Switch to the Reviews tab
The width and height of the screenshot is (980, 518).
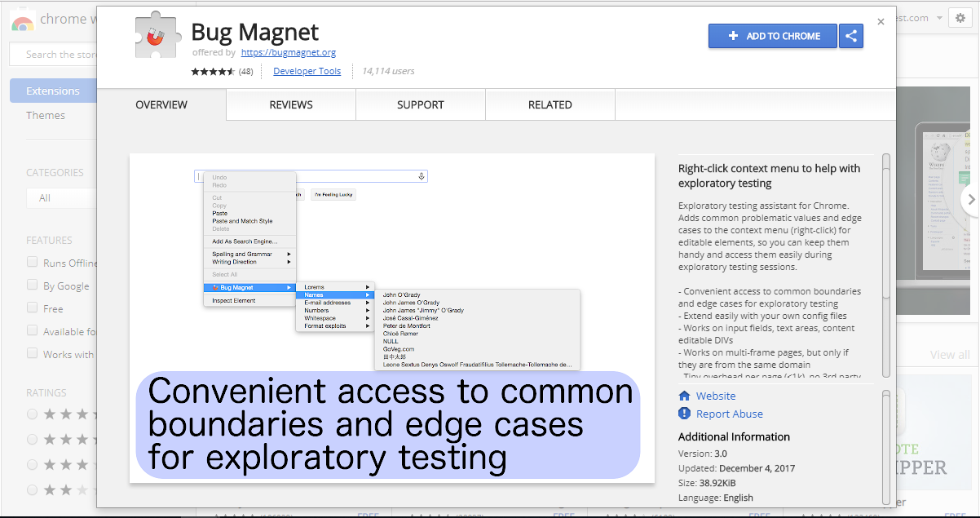click(x=291, y=104)
